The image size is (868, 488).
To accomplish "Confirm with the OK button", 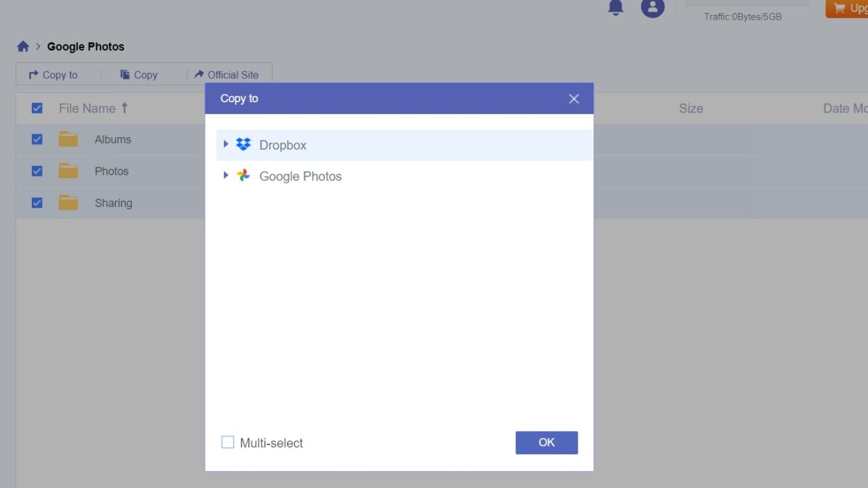I will 546,443.
